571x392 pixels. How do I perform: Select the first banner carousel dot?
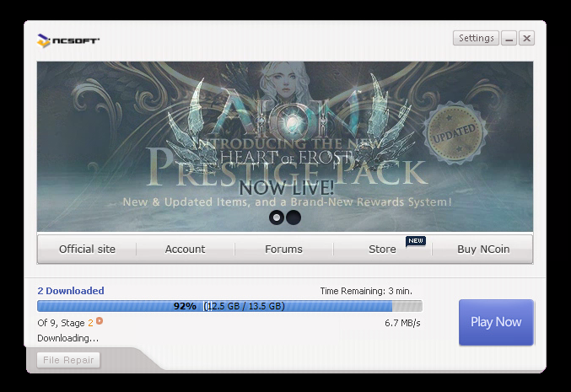[277, 217]
